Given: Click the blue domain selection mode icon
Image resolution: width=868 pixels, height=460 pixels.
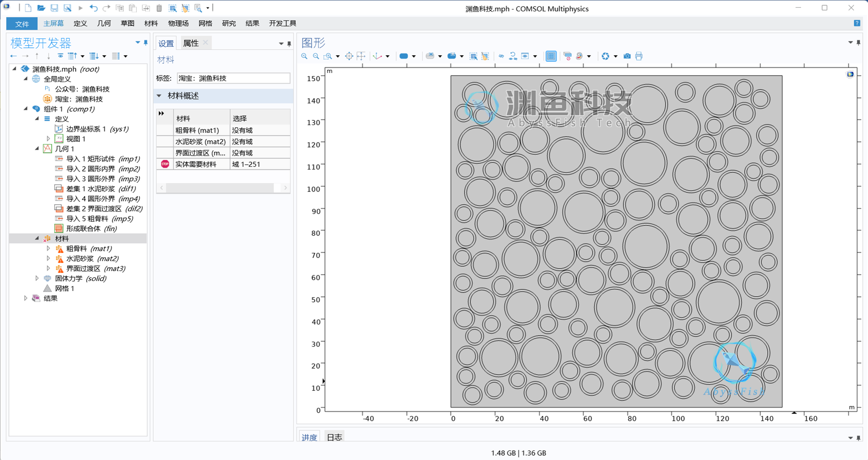Looking at the screenshot, I should click(404, 56).
